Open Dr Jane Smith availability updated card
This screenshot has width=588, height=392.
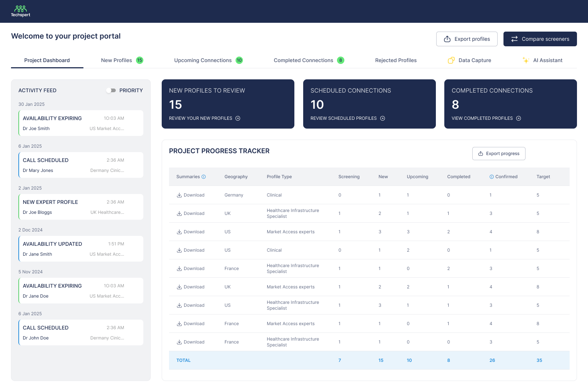(81, 249)
